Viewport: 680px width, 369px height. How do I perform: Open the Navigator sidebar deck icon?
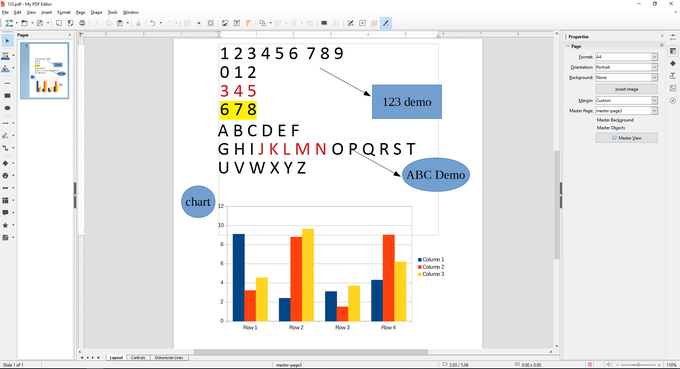673,101
